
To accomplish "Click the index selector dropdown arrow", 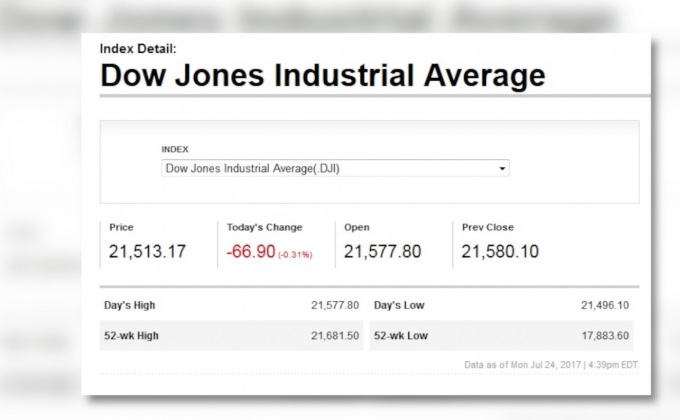I will coord(502,169).
